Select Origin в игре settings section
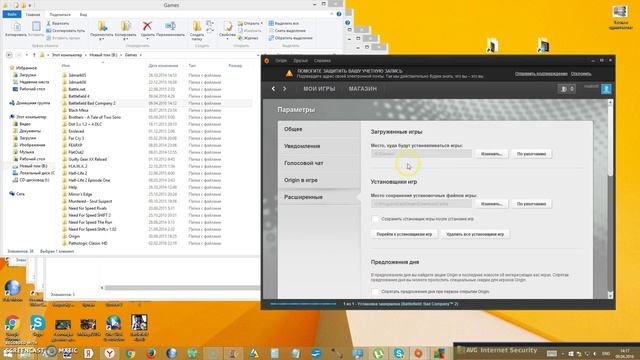The width and height of the screenshot is (640, 360). [319, 180]
